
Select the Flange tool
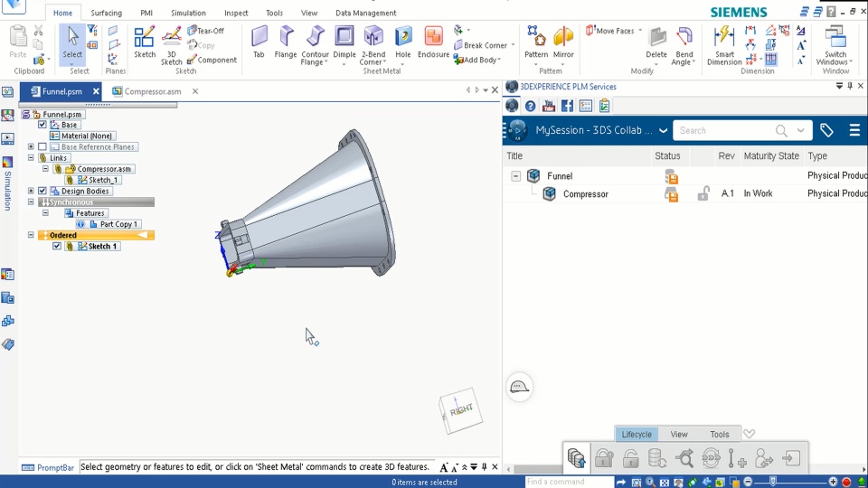coord(286,42)
